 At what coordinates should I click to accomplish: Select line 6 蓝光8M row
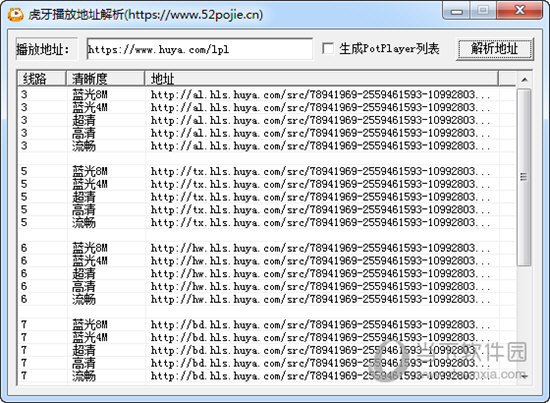(x=267, y=248)
